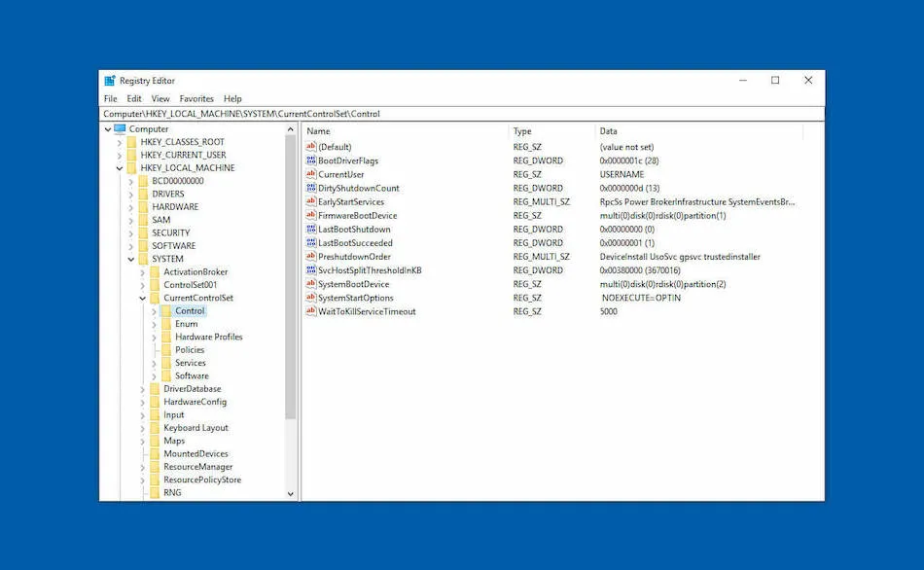Open the Favorites menu
The image size is (924, 570).
(x=196, y=98)
